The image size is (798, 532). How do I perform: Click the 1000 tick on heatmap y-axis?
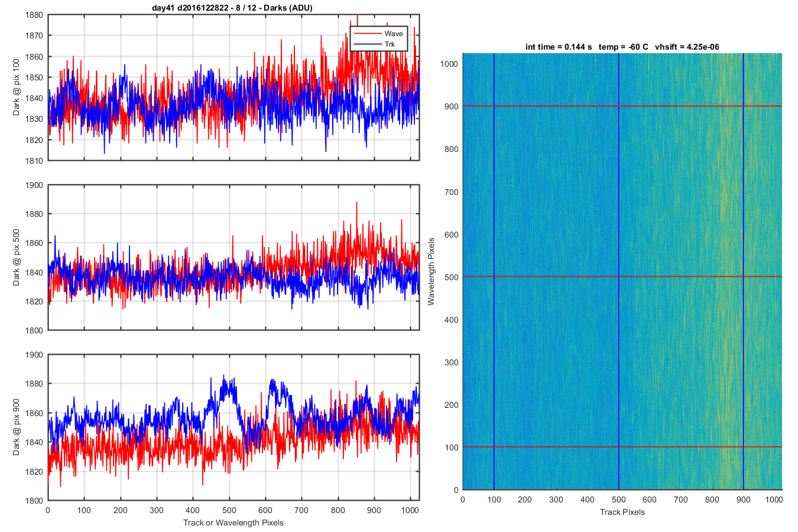pos(449,64)
